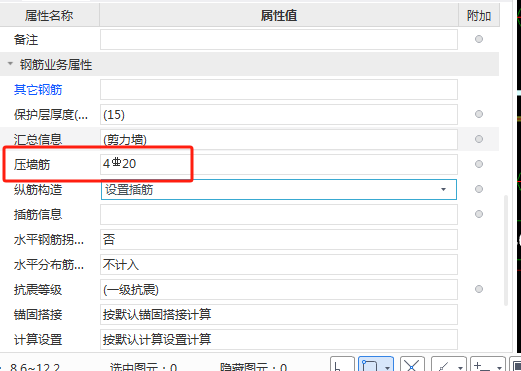Open the rectangle snap icon's dropdown arrow
This screenshot has width=521, height=371.
coord(387,367)
